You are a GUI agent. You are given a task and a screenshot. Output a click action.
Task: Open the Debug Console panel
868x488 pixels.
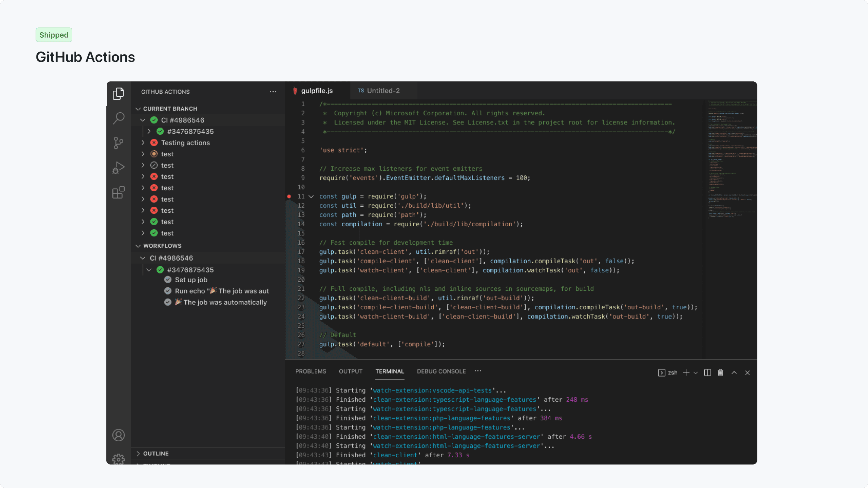coord(441,371)
